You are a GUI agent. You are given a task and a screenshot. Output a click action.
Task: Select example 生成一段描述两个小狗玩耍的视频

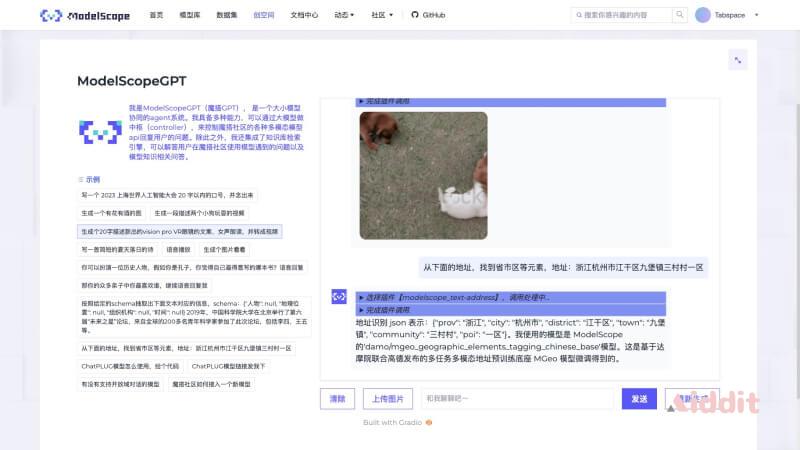coord(199,213)
